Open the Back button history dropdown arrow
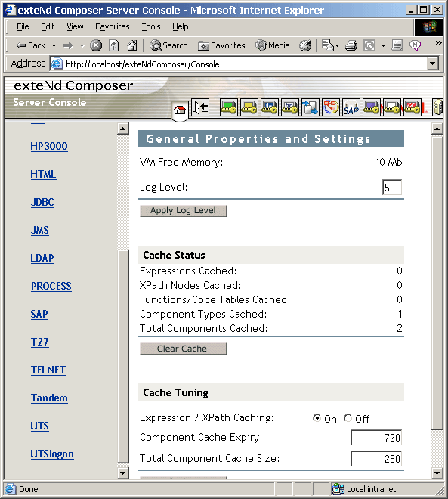448x499 pixels. click(x=54, y=46)
